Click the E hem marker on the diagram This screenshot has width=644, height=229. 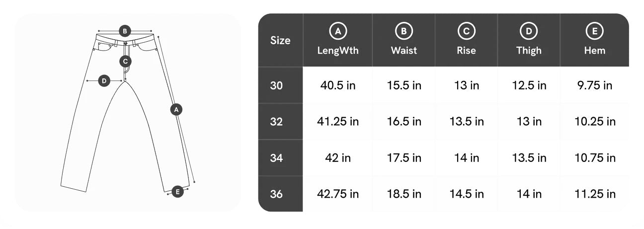coord(177,191)
